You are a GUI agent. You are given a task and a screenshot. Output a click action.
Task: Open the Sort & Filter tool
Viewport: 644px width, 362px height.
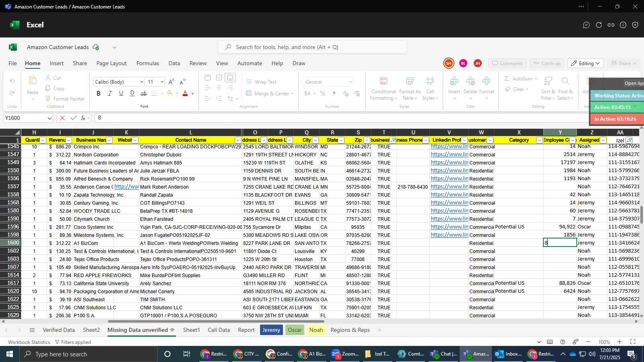tap(548, 88)
